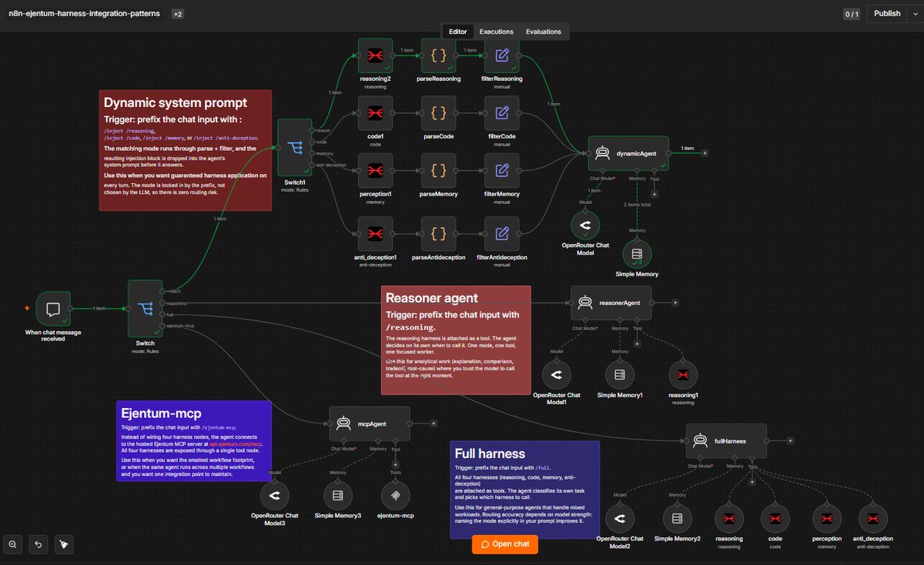
Task: Open the filterReasoning edit node
Action: (502, 55)
